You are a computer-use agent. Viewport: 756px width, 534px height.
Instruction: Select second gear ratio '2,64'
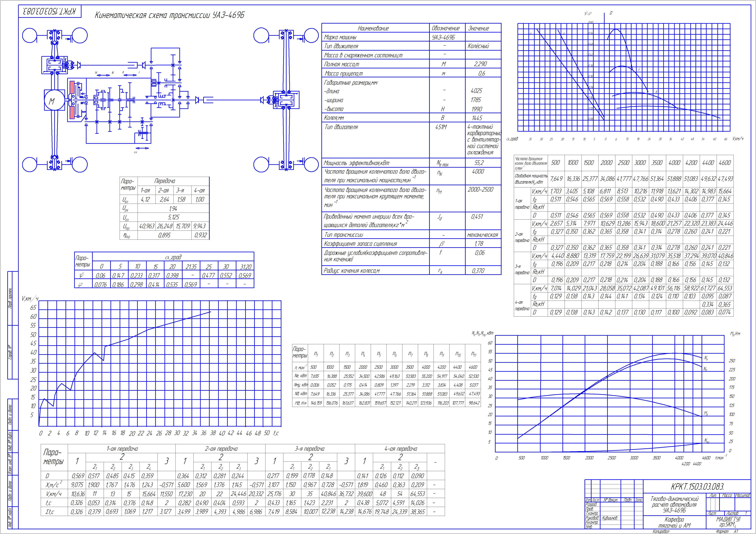[x=164, y=200]
